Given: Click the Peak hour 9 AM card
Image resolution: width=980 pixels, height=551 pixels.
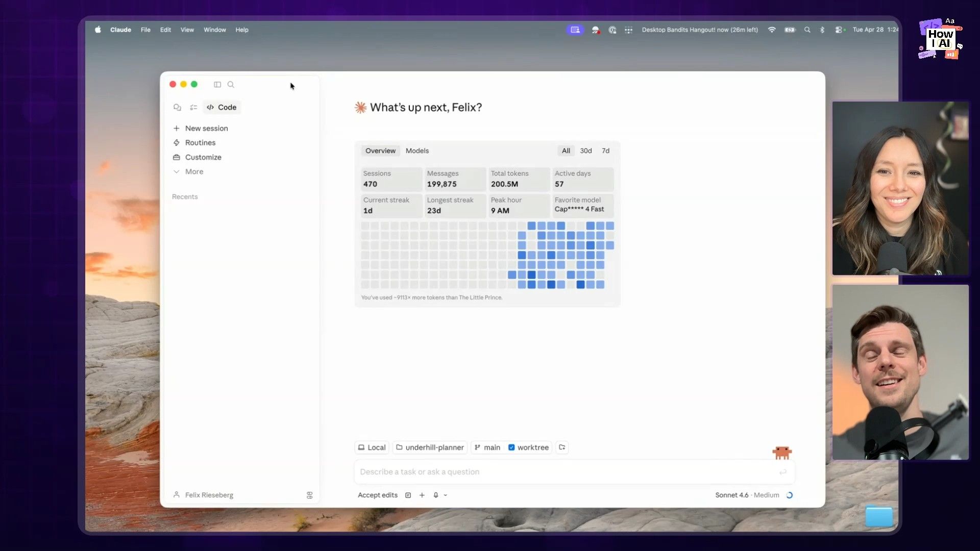Looking at the screenshot, I should coord(519,206).
